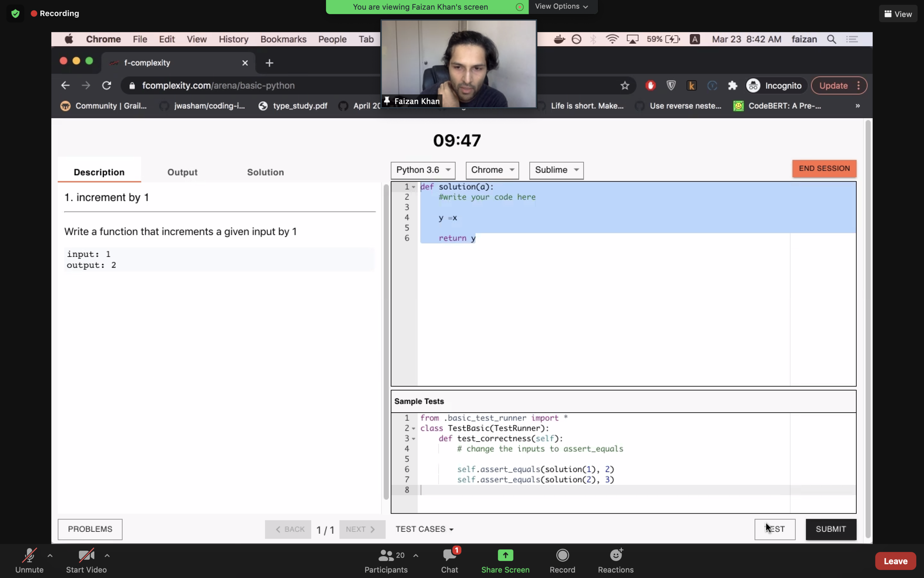Submit the solution with SUBMIT
Viewport: 924px width, 578px height.
tap(831, 529)
